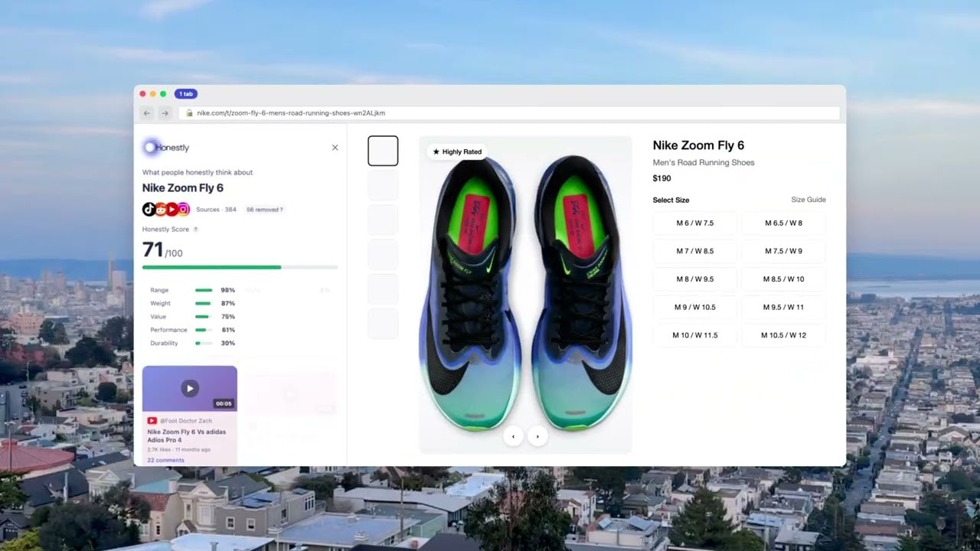This screenshot has height=551, width=980.
Task: Click the main shoe product image
Action: 525,295
